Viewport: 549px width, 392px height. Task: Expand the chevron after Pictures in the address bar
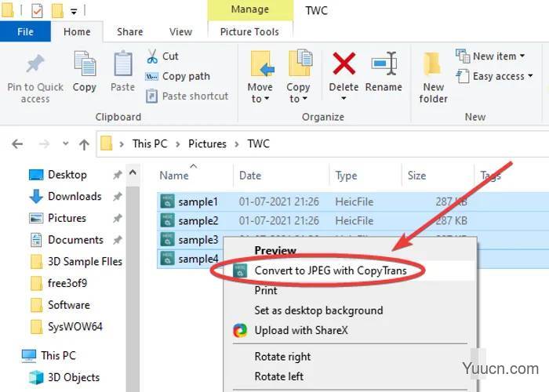(237, 144)
